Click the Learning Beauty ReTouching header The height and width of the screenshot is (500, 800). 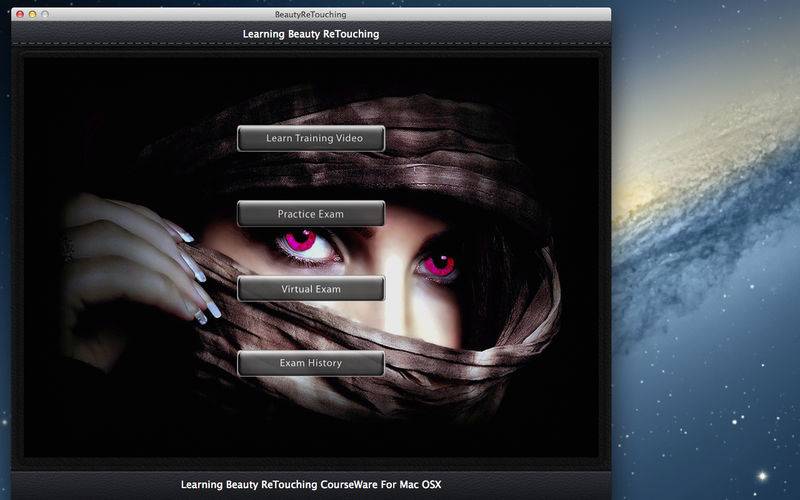click(x=311, y=34)
